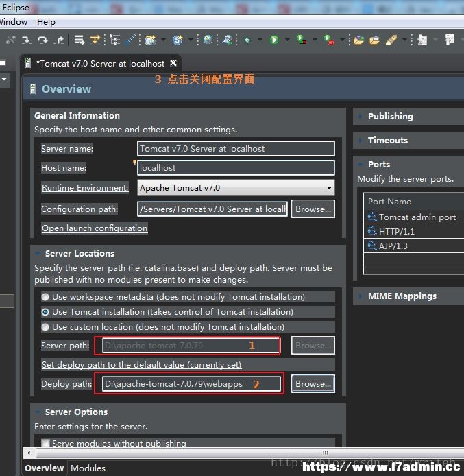Click the Server name input field
464x476 pixels.
pyautogui.click(x=236, y=148)
